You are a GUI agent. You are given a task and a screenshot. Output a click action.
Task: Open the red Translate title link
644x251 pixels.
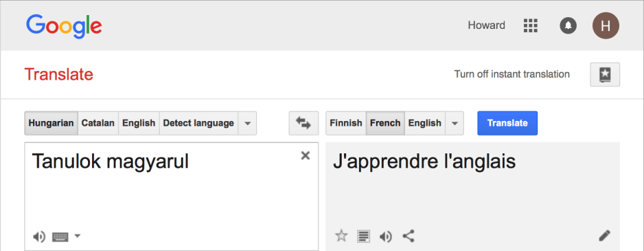click(x=59, y=74)
